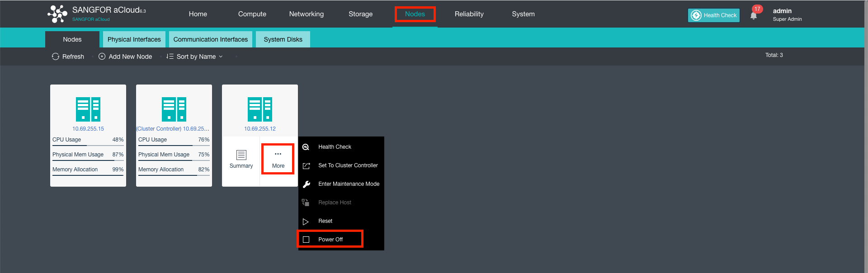
Task: Click the Health Check header button
Action: pos(714,15)
